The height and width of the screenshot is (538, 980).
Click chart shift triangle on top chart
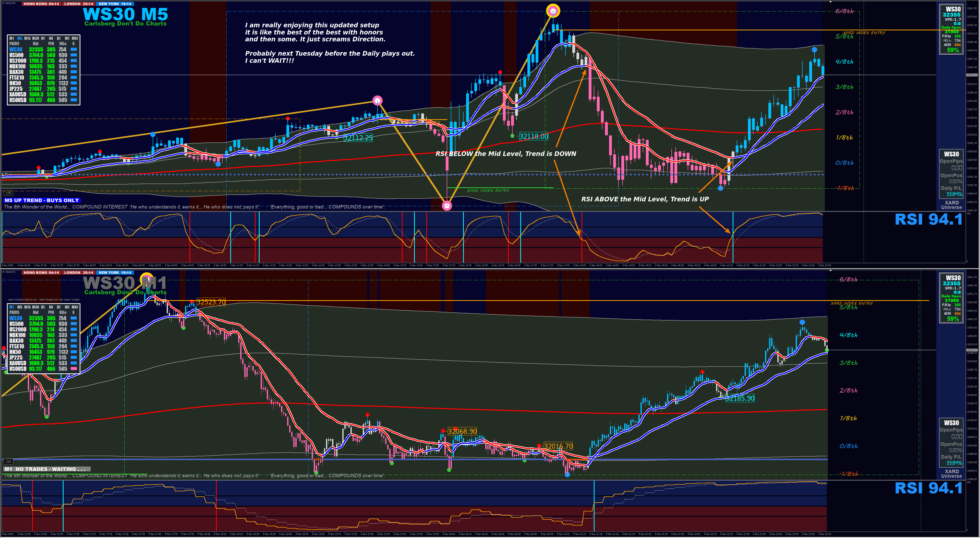pos(830,2)
